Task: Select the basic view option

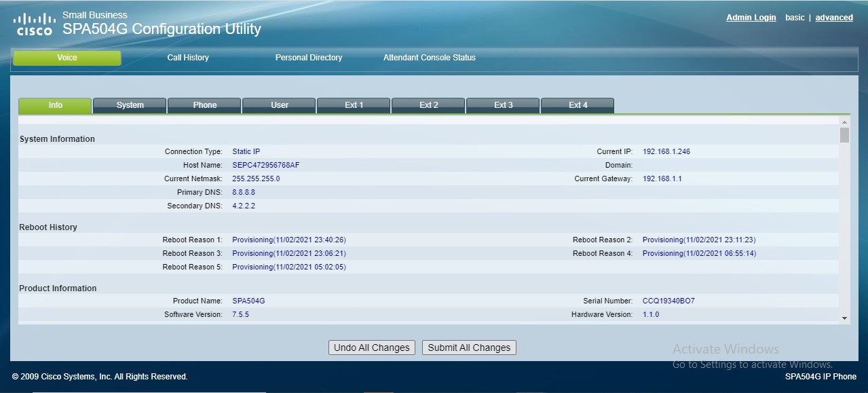Action: click(x=795, y=18)
